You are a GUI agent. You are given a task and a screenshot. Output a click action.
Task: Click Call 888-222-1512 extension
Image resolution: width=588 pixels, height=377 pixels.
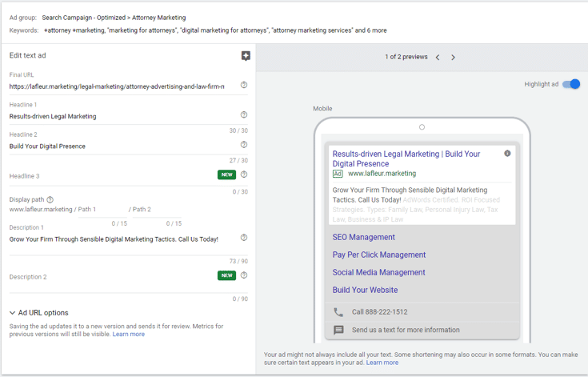pyautogui.click(x=379, y=312)
